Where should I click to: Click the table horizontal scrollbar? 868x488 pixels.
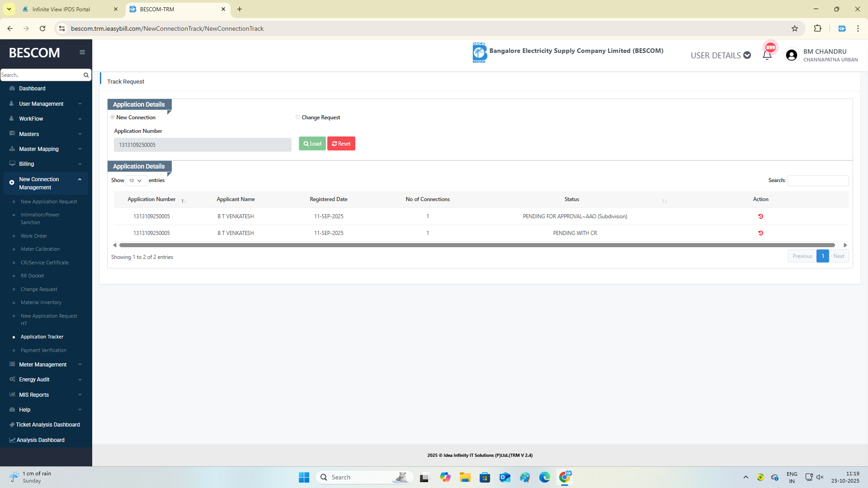click(477, 245)
